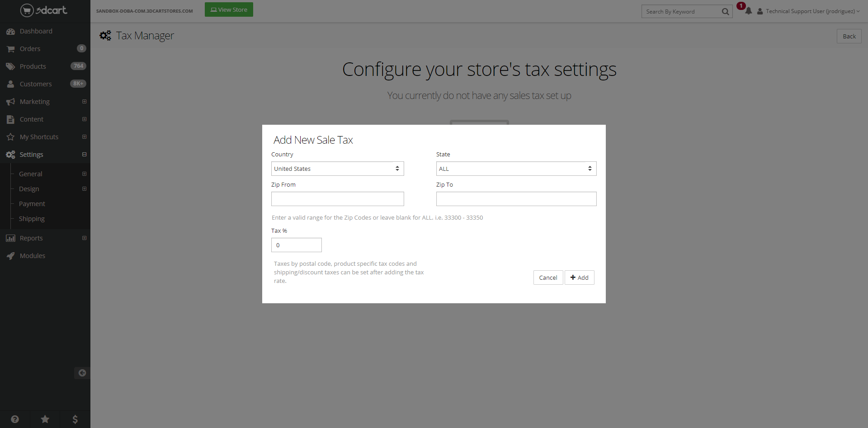Click the favorites star icon at bottom
The width and height of the screenshot is (868, 428).
pos(45,419)
